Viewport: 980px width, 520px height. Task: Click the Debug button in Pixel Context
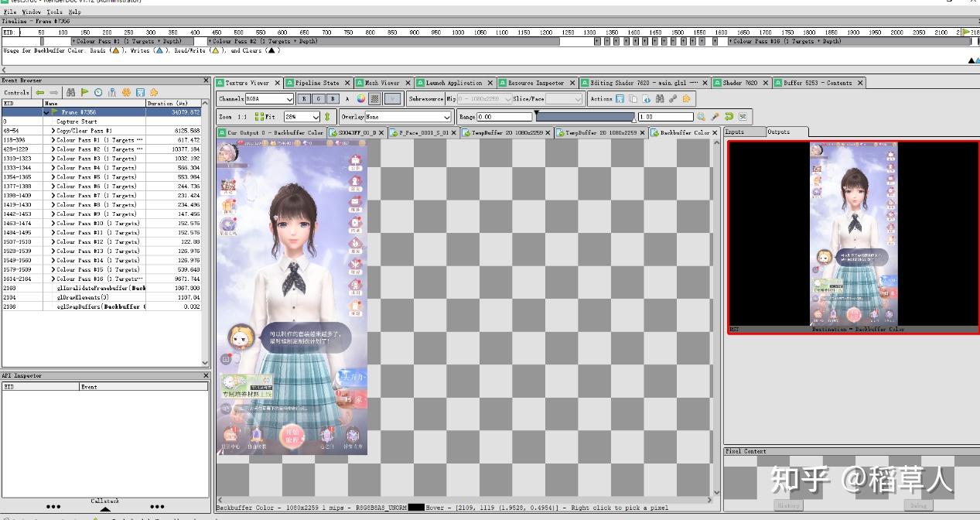click(918, 505)
